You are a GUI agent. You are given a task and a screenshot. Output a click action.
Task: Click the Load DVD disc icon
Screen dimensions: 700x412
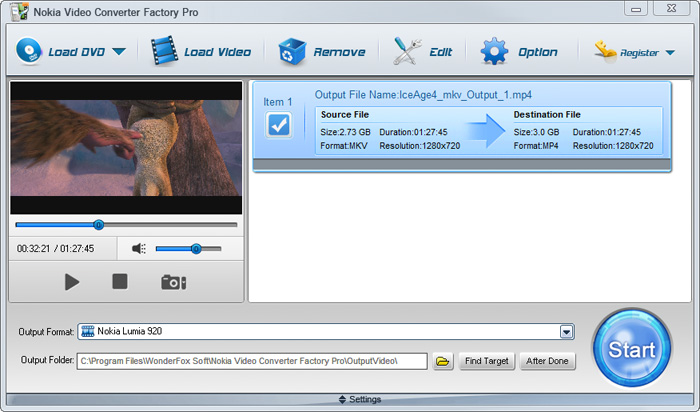coord(29,51)
